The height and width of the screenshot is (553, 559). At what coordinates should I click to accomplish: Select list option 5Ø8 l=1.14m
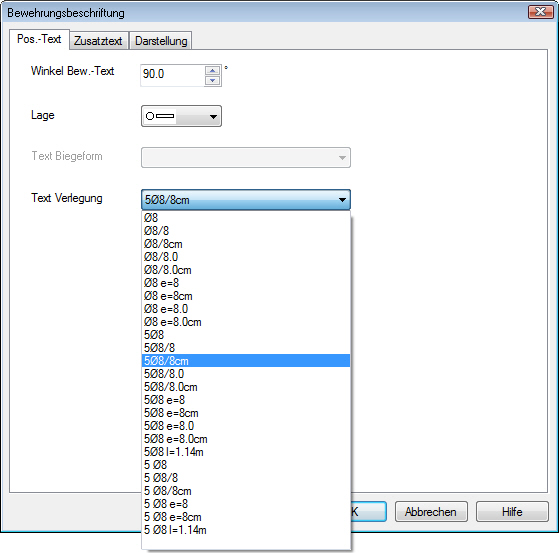pyautogui.click(x=246, y=452)
